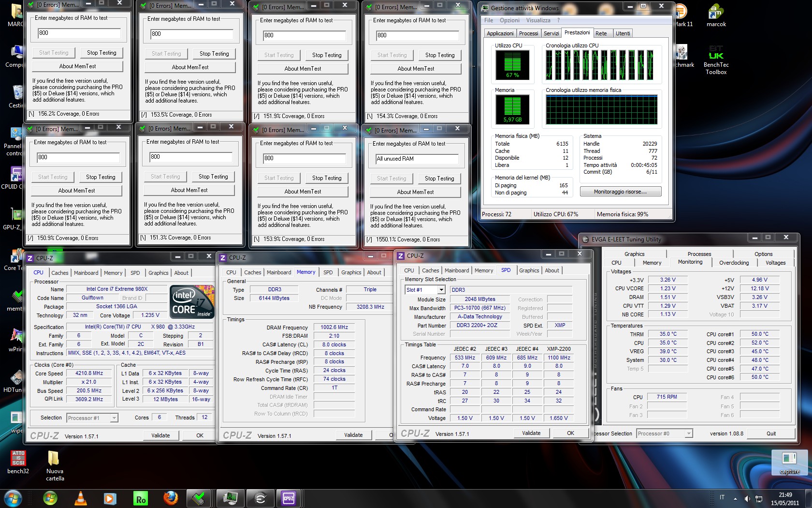Select the marcok desktop icon
Viewport: 812px width, 508px height.
(x=716, y=15)
